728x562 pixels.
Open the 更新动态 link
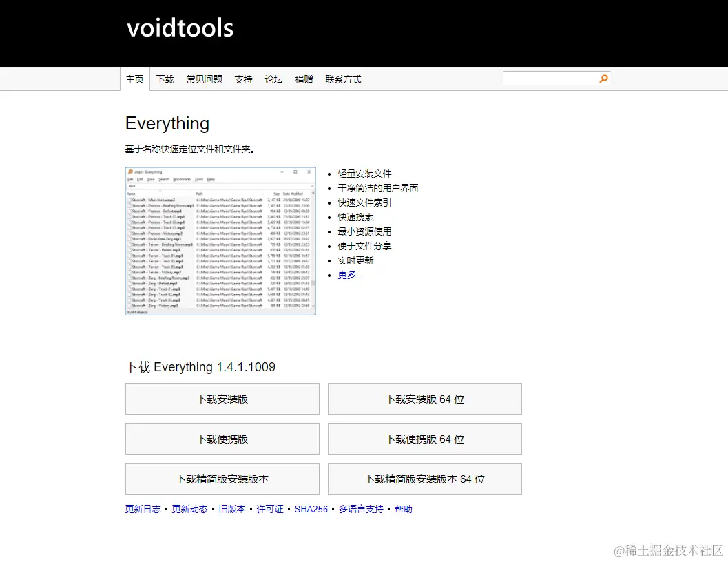(190, 509)
